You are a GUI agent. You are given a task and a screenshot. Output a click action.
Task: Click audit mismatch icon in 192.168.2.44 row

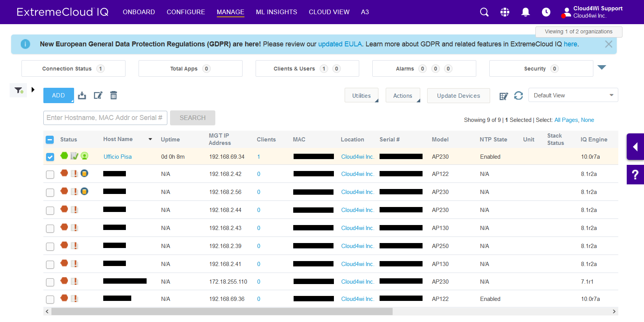click(x=74, y=209)
